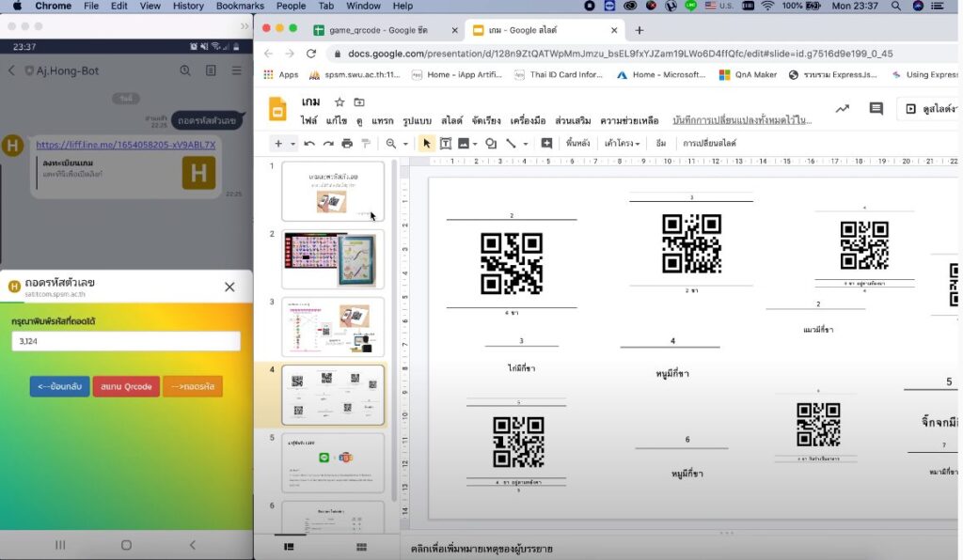Open the รูปแบบ menu in Slides

pos(417,121)
